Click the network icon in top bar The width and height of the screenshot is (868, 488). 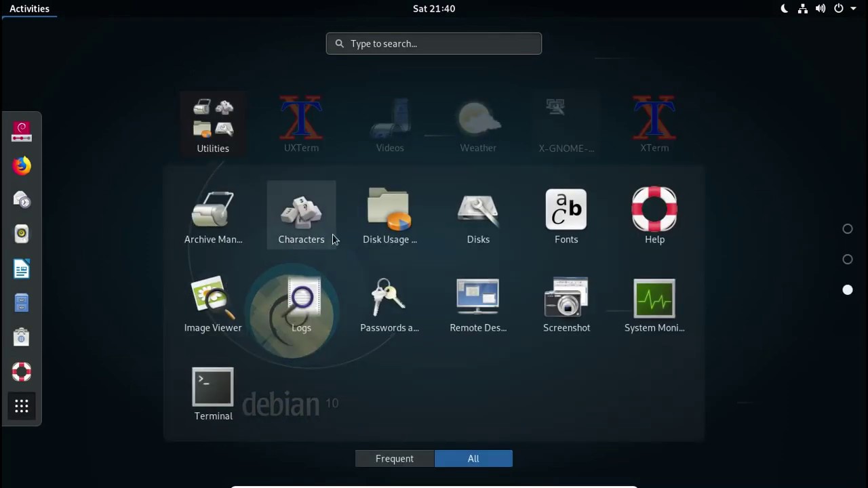click(803, 9)
